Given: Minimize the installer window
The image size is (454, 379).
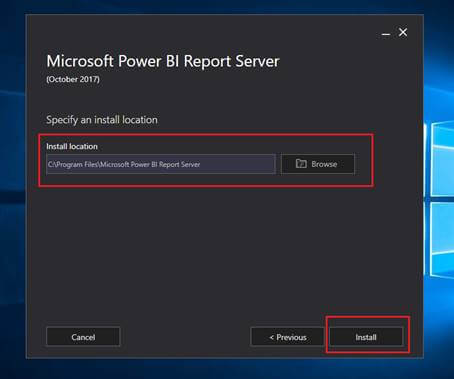Looking at the screenshot, I should point(386,33).
